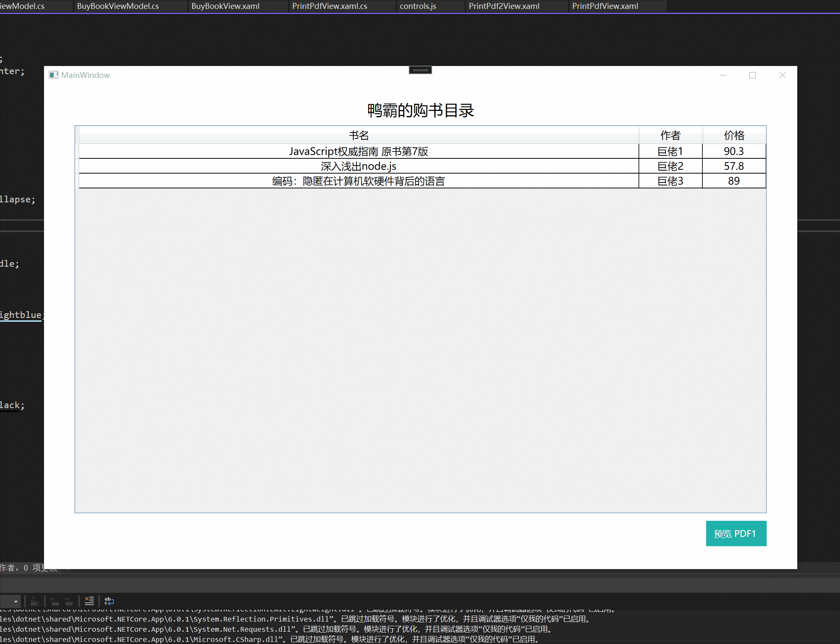The height and width of the screenshot is (644, 840).
Task: Click the System.Net.Requests.dll output line
Action: pos(277,629)
